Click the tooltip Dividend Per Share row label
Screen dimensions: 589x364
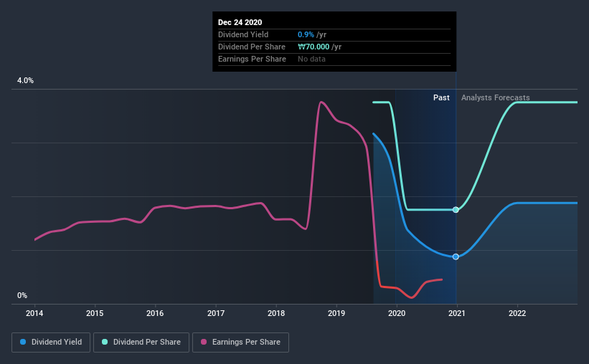(252, 47)
